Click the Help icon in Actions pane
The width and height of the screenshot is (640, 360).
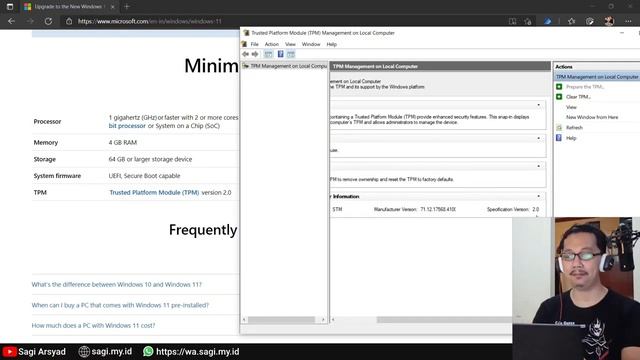(x=559, y=138)
